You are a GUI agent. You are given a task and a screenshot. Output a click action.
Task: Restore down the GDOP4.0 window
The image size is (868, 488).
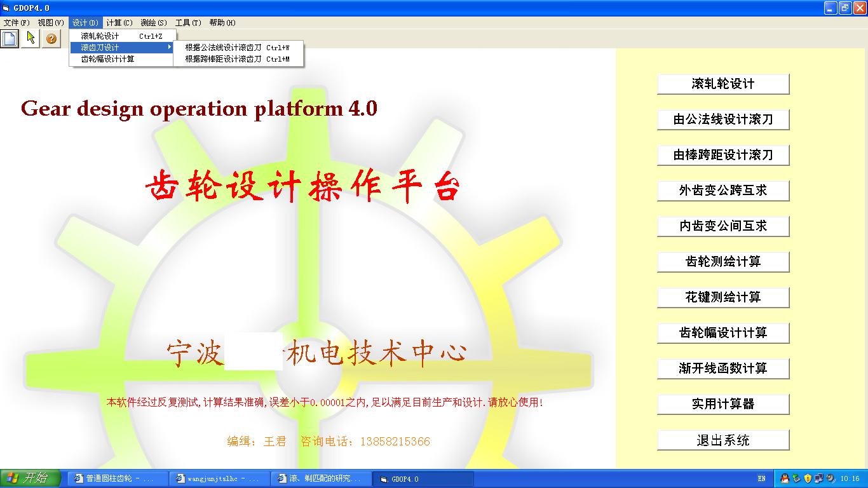point(846,8)
